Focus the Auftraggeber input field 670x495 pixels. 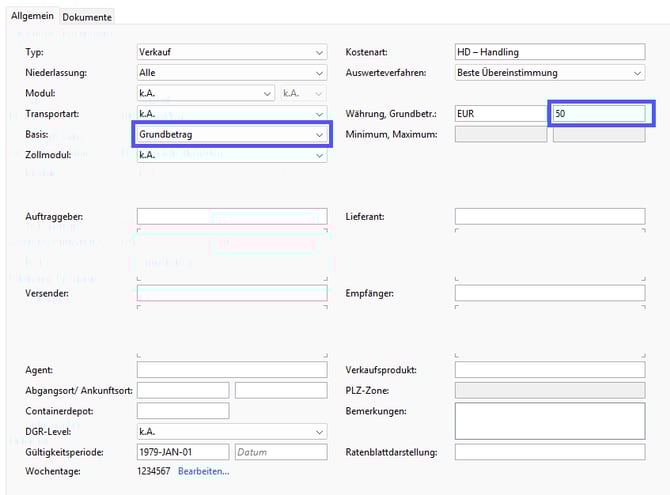pyautogui.click(x=231, y=216)
